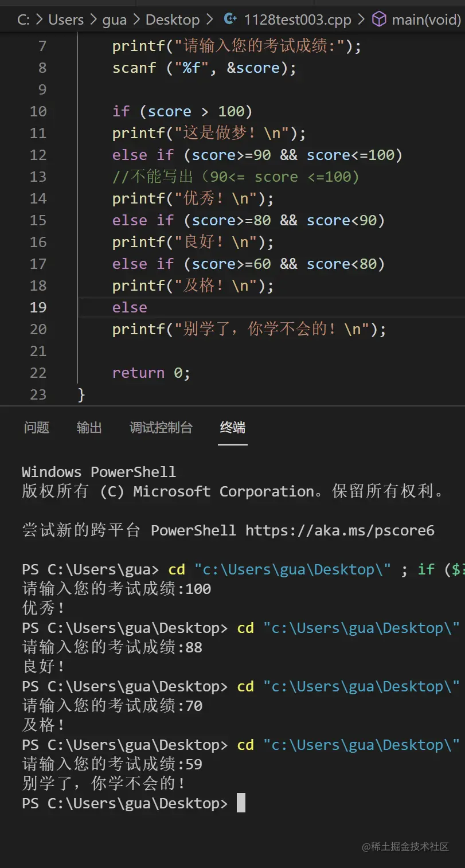This screenshot has height=868, width=465.
Task: Click terminal output line with score 100
Action: tap(116, 589)
